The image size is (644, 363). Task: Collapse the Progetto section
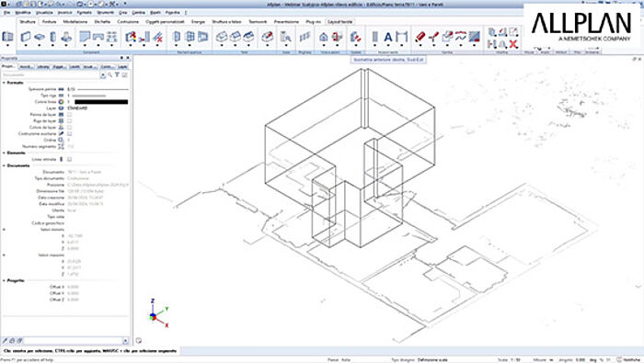point(4,280)
